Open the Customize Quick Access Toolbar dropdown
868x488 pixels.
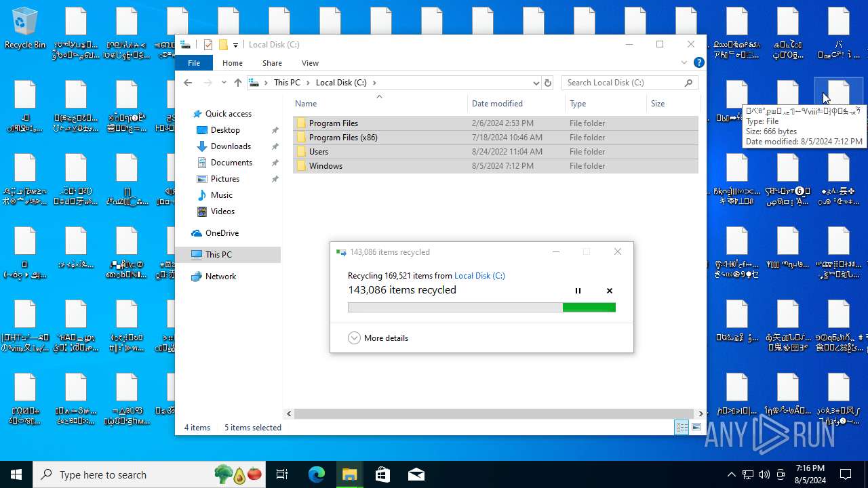click(x=235, y=45)
